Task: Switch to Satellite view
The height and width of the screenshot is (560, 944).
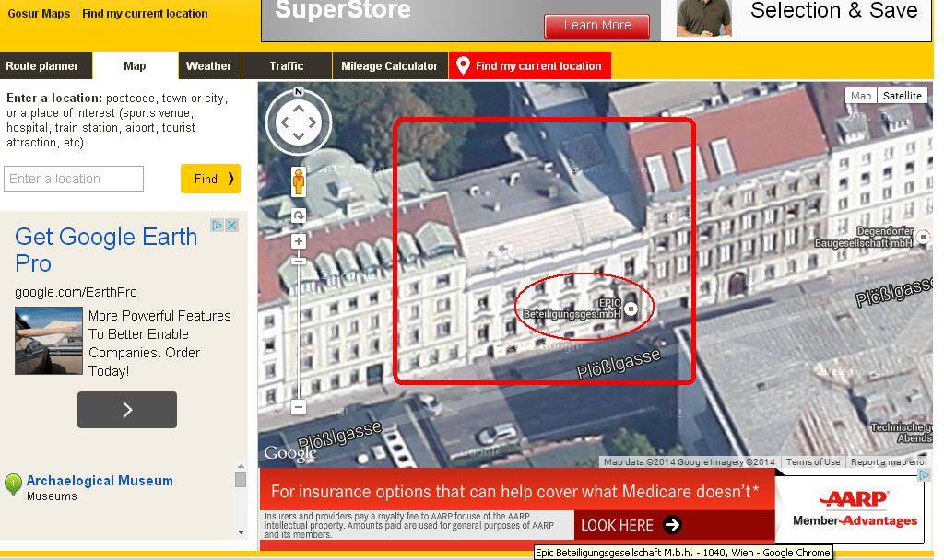Action: pyautogui.click(x=902, y=96)
